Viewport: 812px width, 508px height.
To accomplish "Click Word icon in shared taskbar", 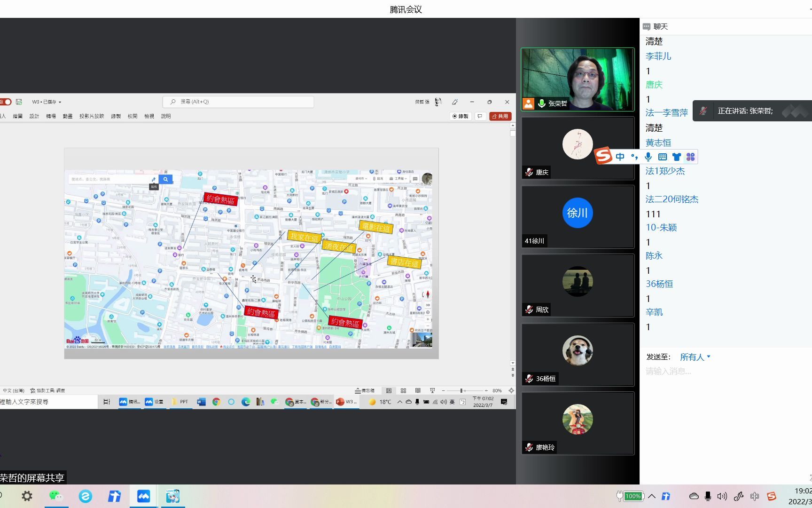I will pyautogui.click(x=201, y=402).
